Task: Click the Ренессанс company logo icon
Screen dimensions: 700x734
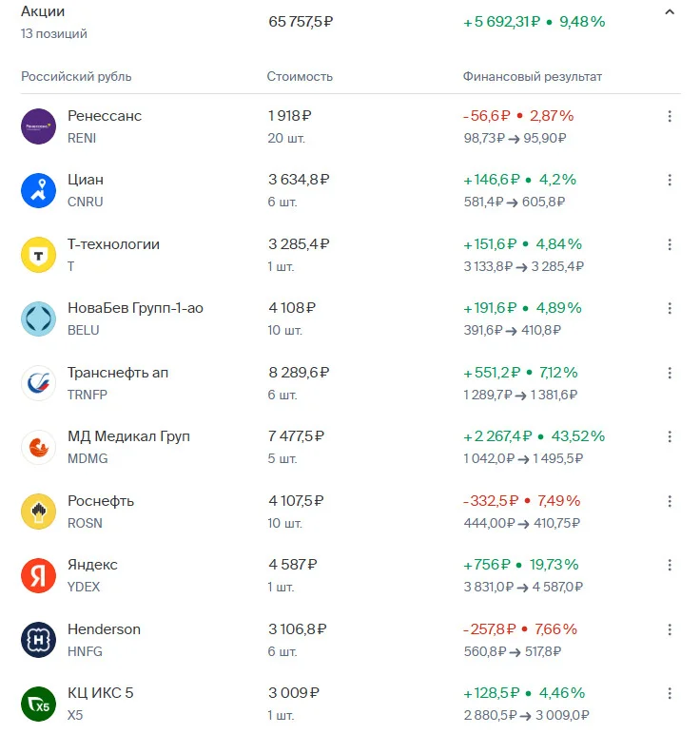Action: coord(38,126)
